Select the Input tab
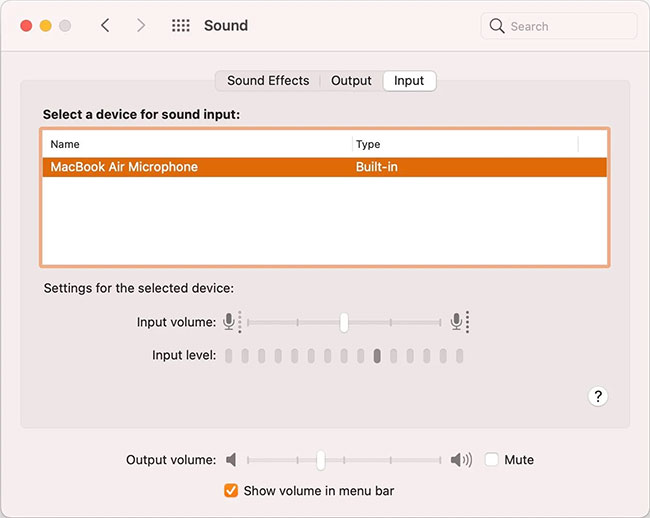650x518 pixels. (409, 80)
